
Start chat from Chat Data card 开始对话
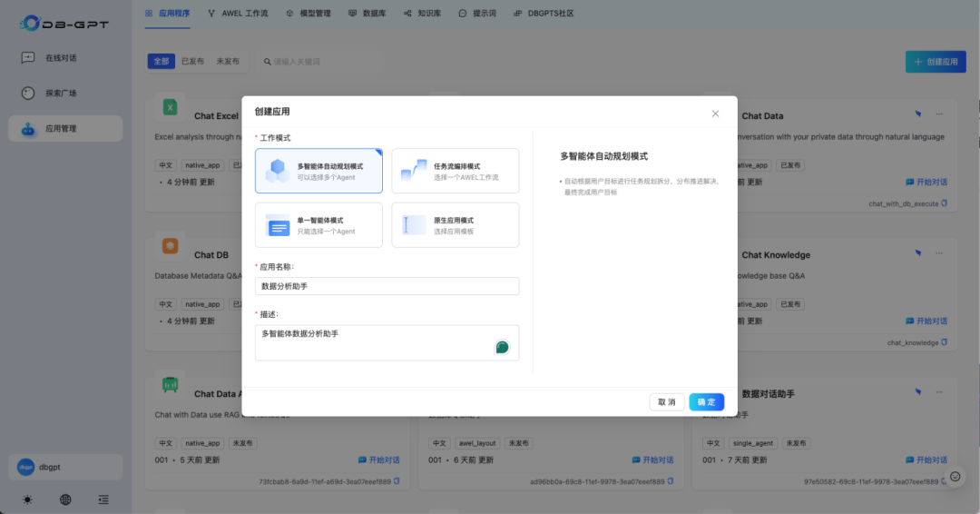click(x=926, y=182)
